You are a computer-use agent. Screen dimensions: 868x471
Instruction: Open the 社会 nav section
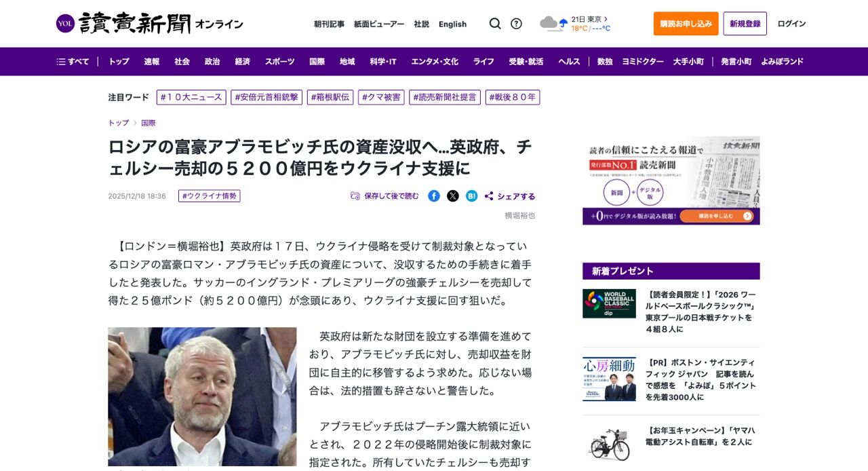[x=182, y=62]
